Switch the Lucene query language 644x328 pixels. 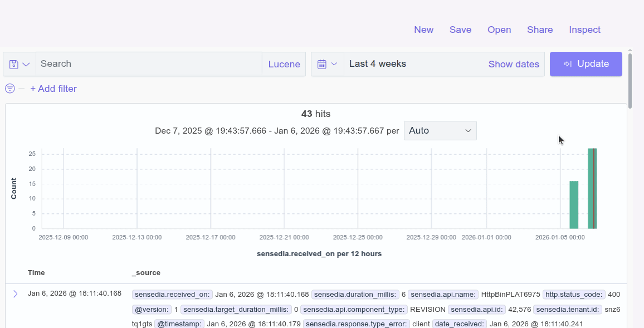tap(284, 64)
